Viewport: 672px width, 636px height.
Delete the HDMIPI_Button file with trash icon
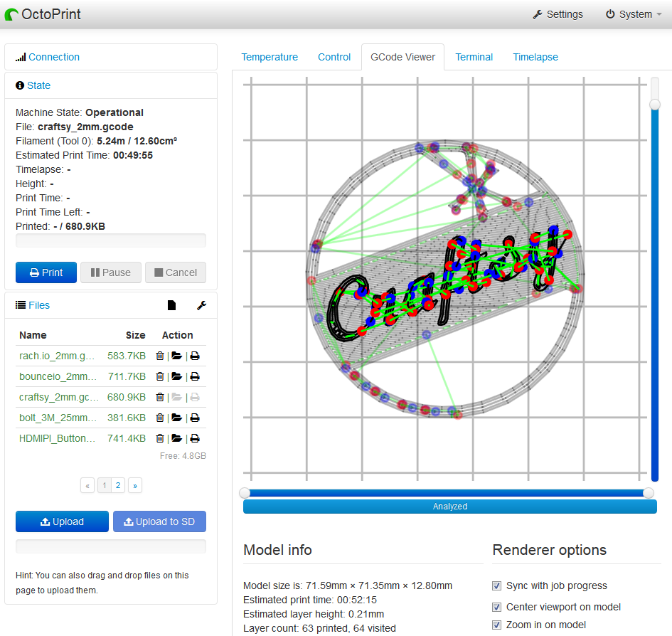pos(160,438)
